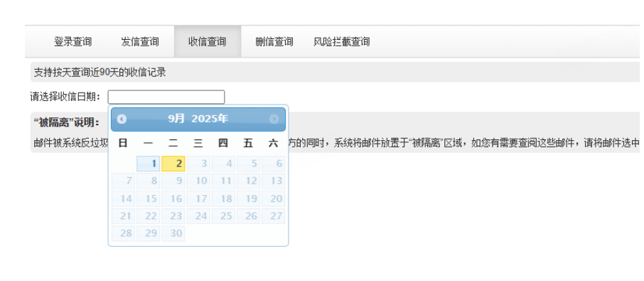Click the 四 weekday header
644x281 pixels.
(x=223, y=143)
